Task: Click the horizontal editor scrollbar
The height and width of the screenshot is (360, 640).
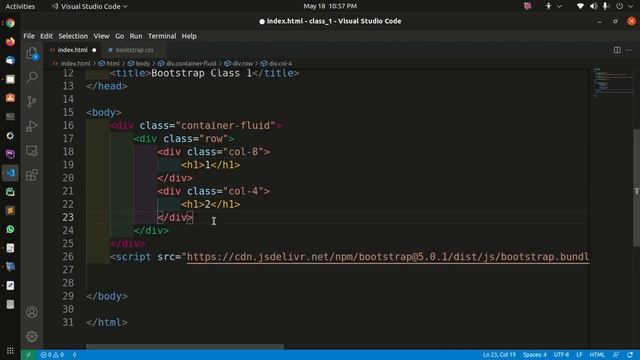Action: pos(184,347)
